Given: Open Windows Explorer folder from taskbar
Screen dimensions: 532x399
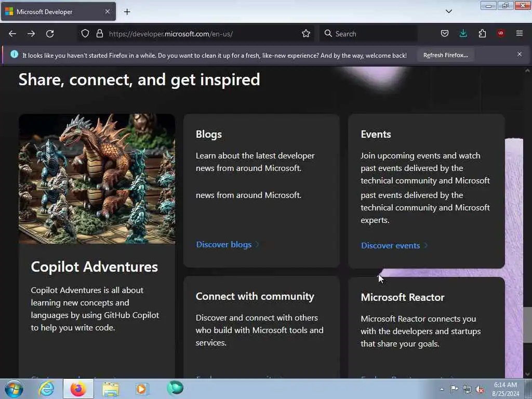Looking at the screenshot, I should tap(111, 389).
